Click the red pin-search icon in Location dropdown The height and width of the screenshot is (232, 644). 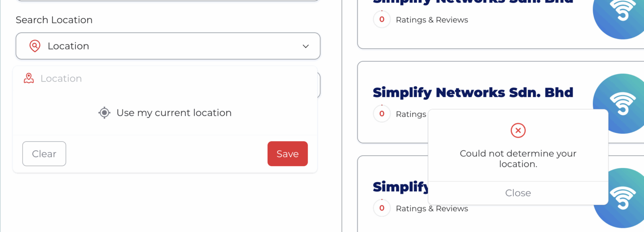click(35, 46)
